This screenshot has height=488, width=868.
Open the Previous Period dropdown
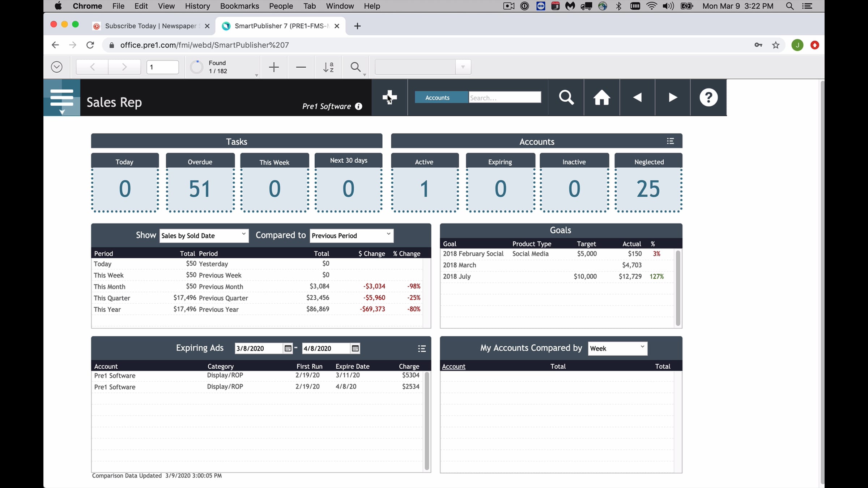(352, 236)
